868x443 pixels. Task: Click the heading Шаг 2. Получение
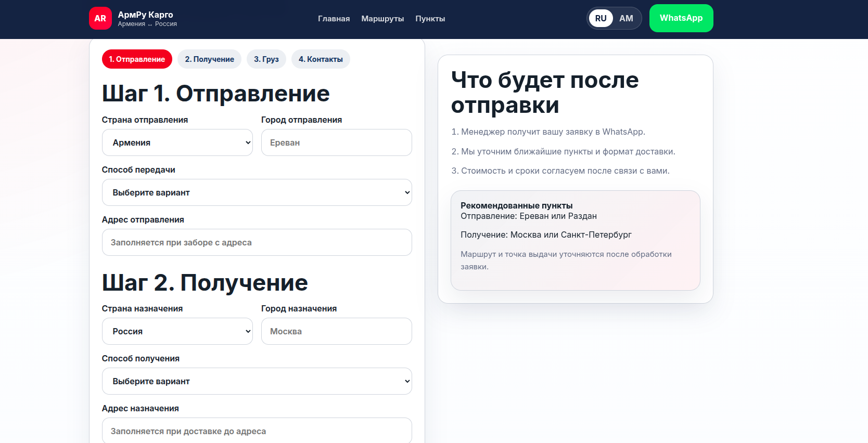[205, 283]
